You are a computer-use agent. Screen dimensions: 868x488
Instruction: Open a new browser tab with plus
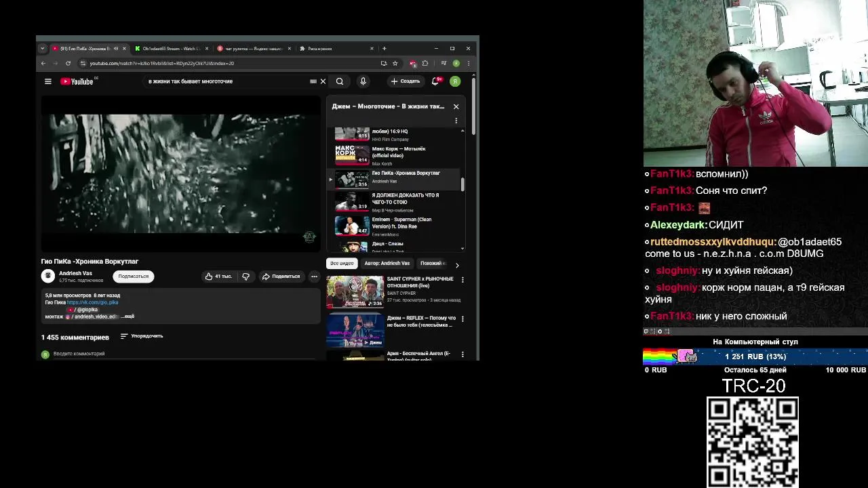coord(384,49)
